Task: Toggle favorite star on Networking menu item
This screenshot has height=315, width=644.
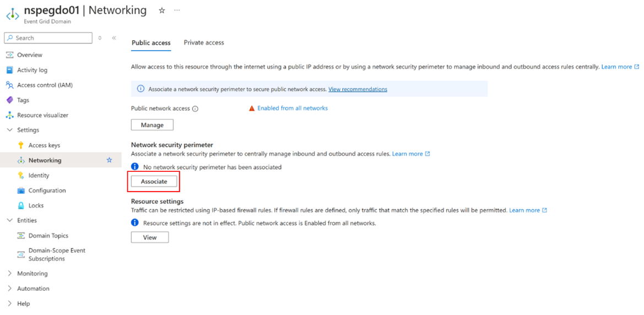Action: pos(109,160)
